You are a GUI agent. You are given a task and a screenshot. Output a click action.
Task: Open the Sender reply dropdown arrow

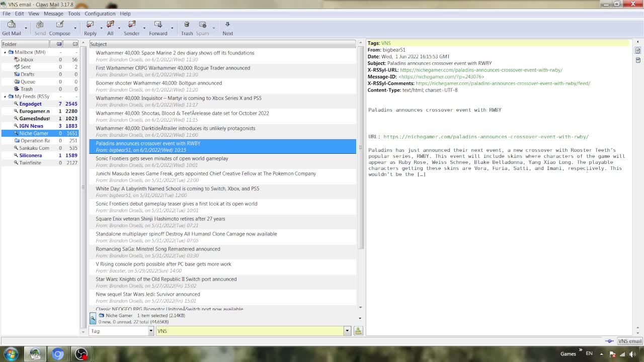(144, 28)
